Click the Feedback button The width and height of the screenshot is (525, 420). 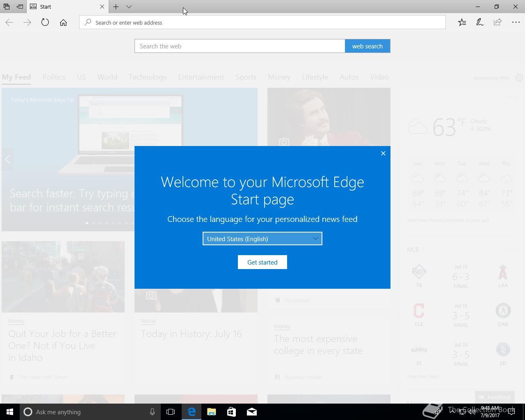click(495, 397)
